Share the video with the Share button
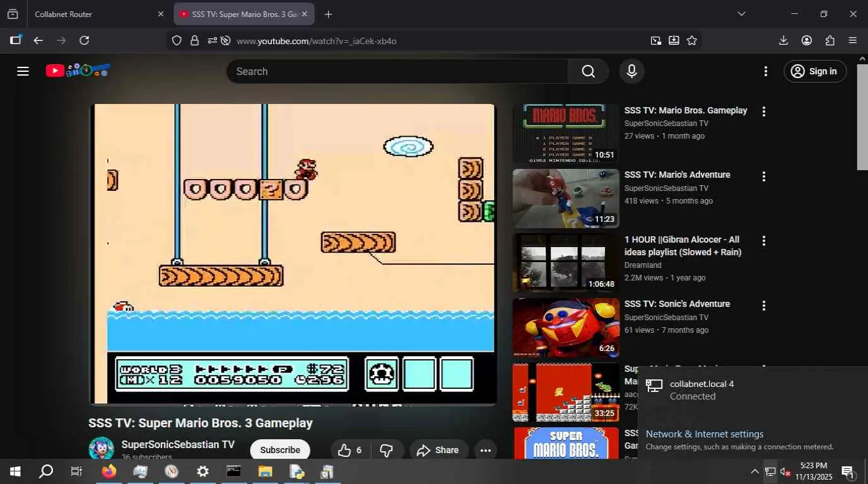 coord(438,450)
